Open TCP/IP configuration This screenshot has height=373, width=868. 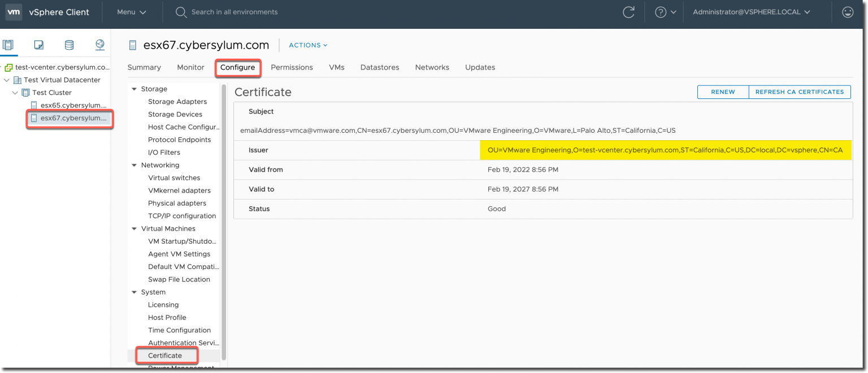[x=182, y=216]
